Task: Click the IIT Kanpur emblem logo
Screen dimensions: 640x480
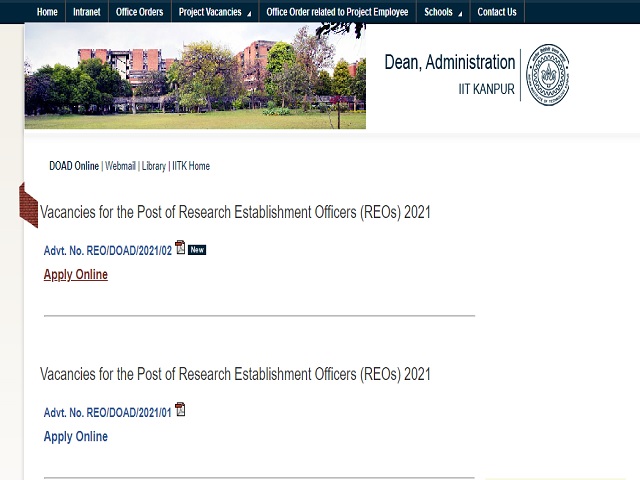Action: 548,75
